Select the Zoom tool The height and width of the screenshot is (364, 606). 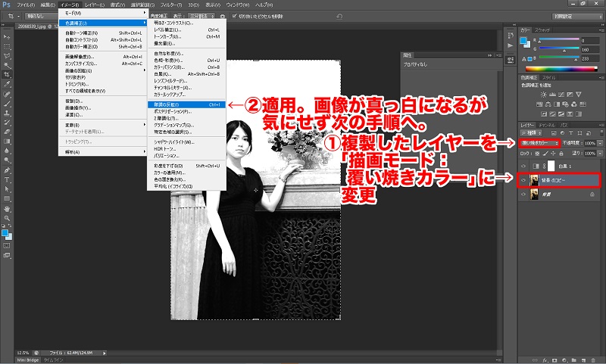(7, 218)
